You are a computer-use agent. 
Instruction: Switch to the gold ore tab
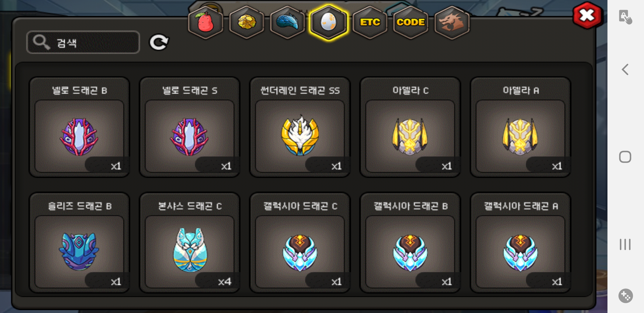tap(247, 22)
